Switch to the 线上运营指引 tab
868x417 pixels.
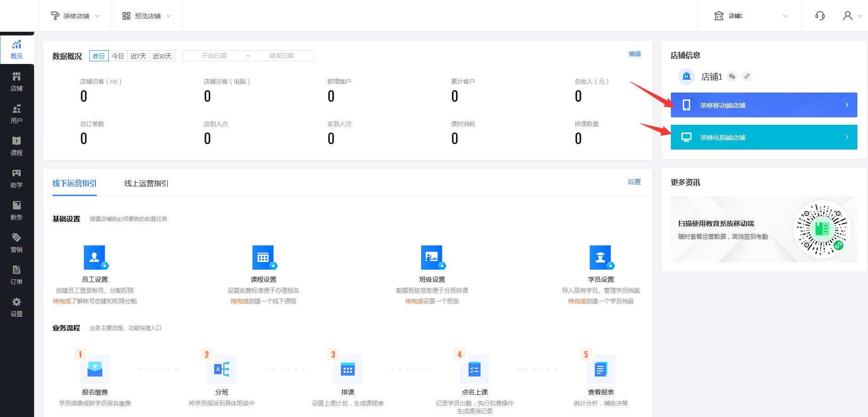pyautogui.click(x=146, y=184)
